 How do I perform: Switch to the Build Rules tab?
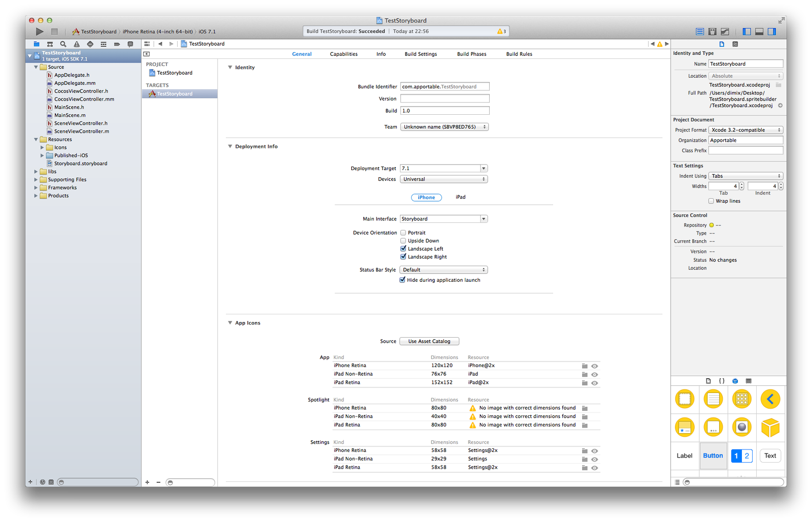519,54
